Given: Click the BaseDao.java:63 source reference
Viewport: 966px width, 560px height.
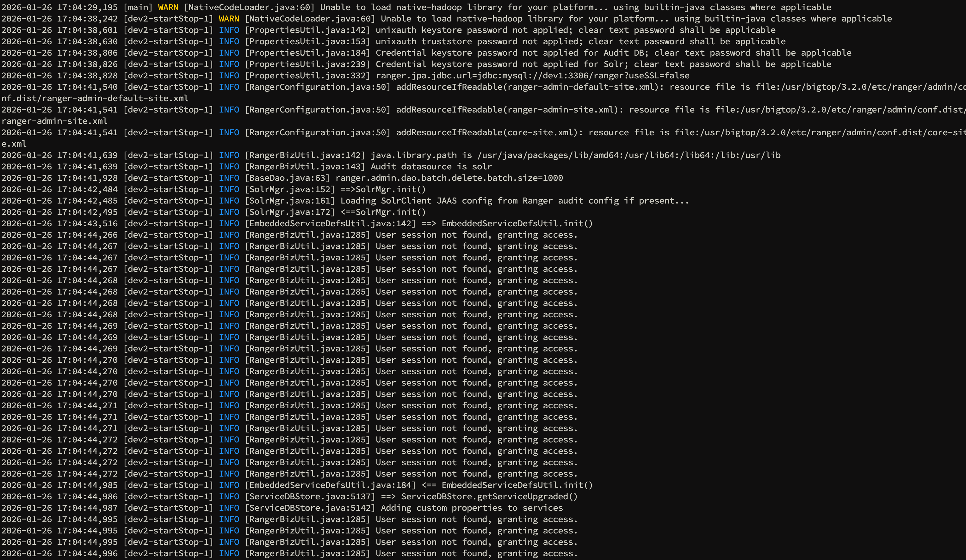Looking at the screenshot, I should point(287,178).
